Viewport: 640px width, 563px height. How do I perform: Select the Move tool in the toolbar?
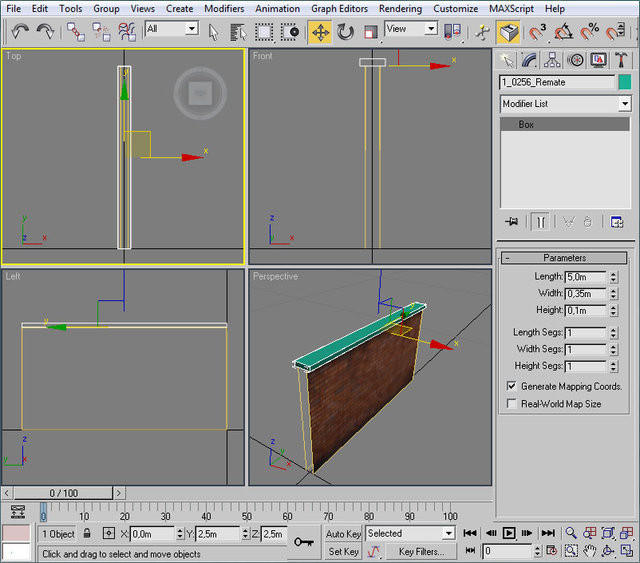point(320,32)
